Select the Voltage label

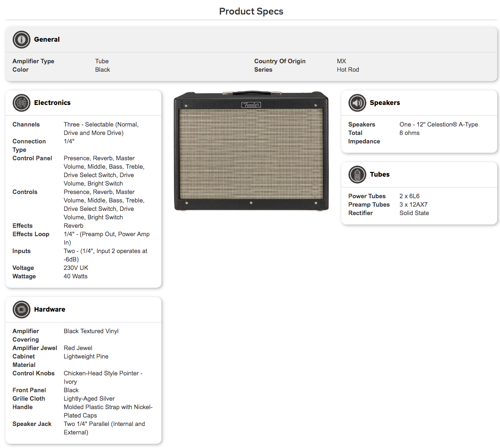(x=23, y=268)
